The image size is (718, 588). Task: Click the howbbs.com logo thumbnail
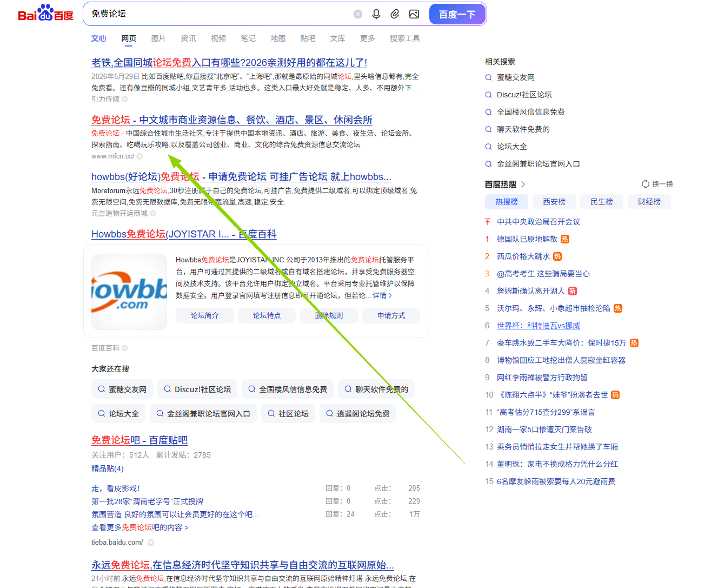(129, 292)
